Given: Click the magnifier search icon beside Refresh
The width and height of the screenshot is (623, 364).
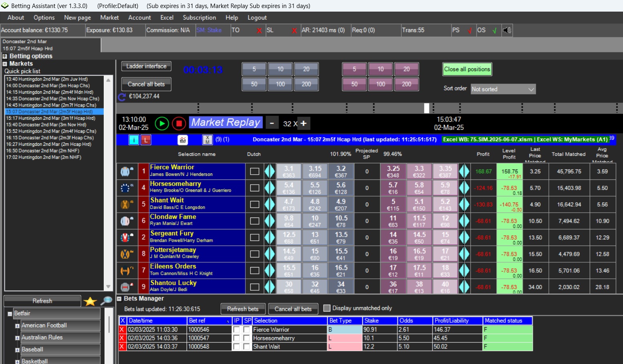Looking at the screenshot, I should [x=106, y=301].
